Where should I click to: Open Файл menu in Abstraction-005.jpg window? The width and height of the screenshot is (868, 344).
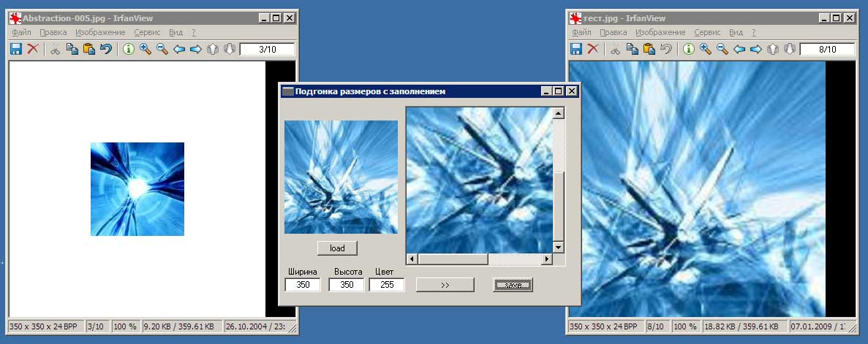(x=21, y=32)
